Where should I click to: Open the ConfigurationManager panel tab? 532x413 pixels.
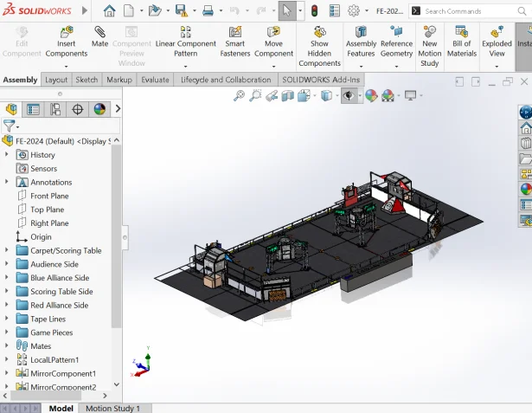tap(55, 109)
